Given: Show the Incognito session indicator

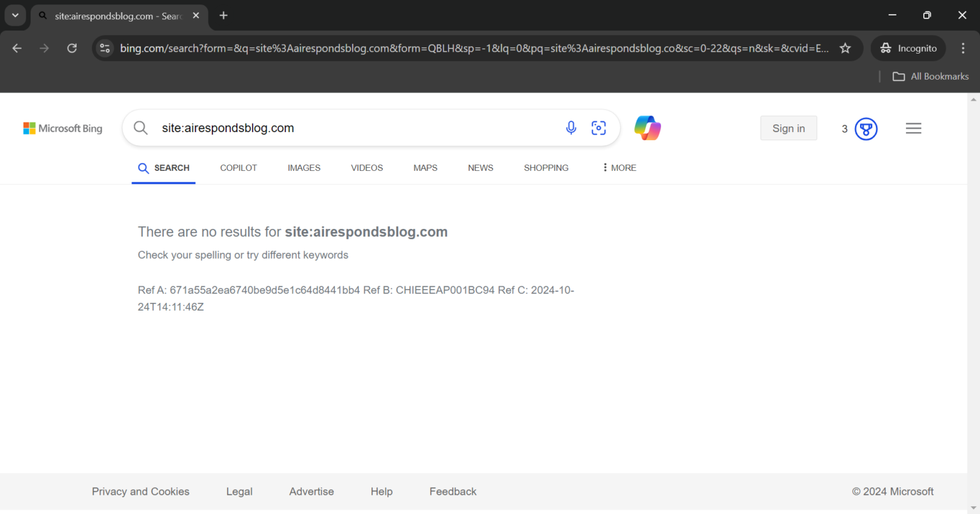Looking at the screenshot, I should pos(908,48).
